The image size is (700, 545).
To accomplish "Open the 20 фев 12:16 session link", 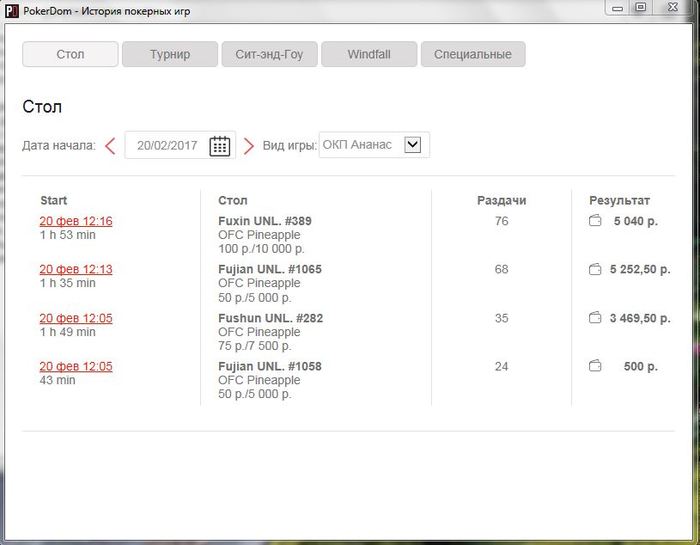I will tap(76, 221).
